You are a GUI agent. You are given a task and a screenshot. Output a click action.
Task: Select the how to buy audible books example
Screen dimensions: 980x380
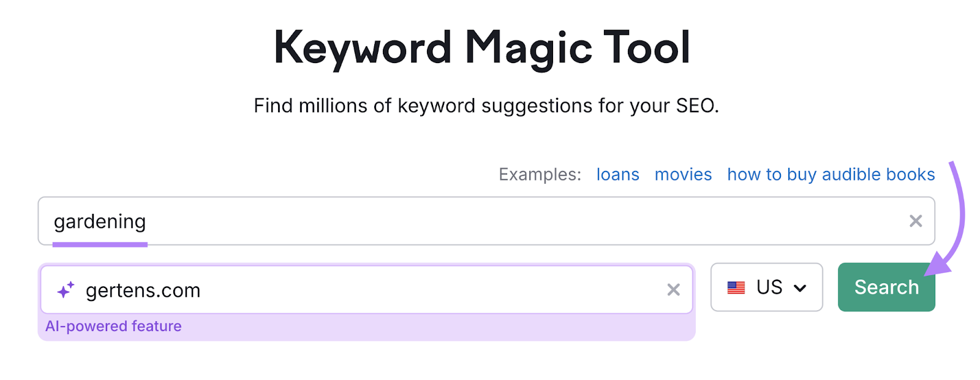click(831, 175)
